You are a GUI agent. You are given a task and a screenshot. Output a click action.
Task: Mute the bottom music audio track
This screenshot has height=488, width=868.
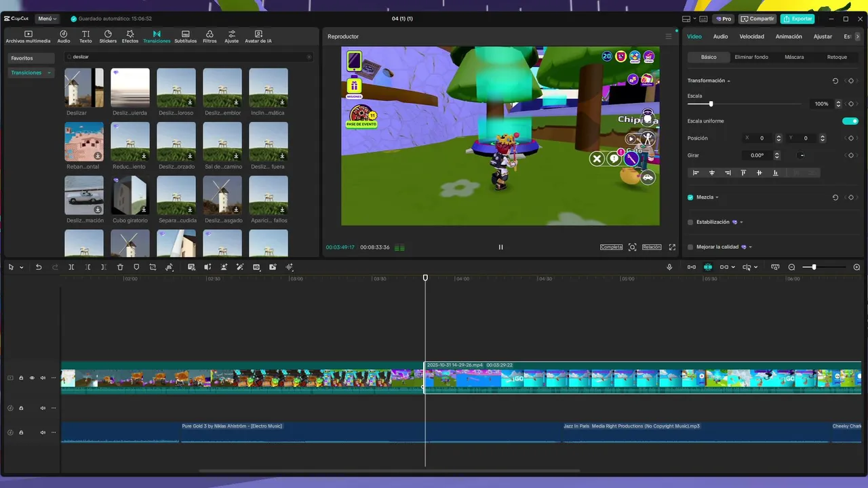(43, 432)
